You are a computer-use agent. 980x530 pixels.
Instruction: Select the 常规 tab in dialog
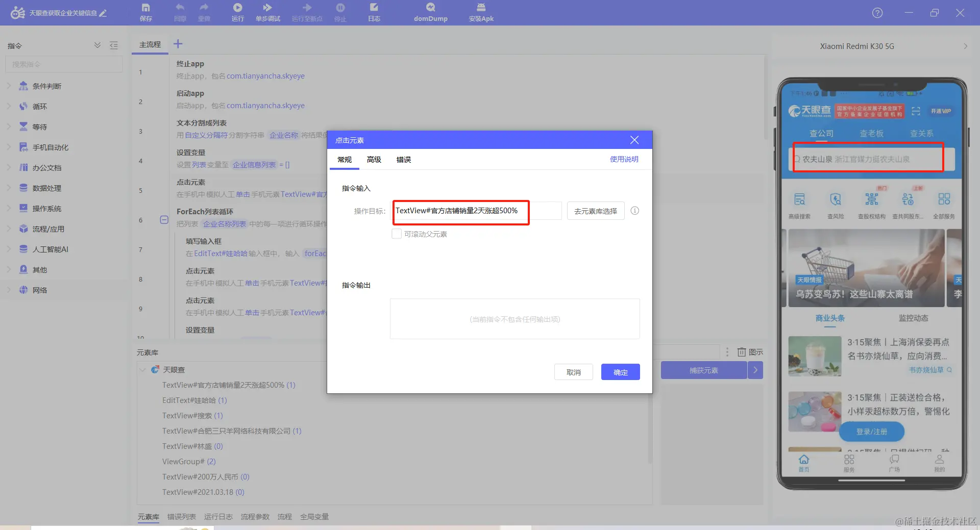(x=345, y=159)
